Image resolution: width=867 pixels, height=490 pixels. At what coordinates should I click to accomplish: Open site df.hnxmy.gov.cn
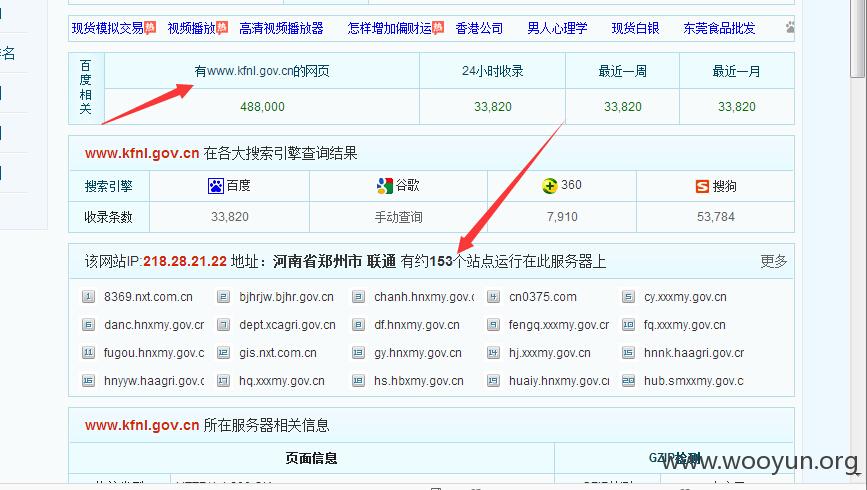pyautogui.click(x=417, y=325)
